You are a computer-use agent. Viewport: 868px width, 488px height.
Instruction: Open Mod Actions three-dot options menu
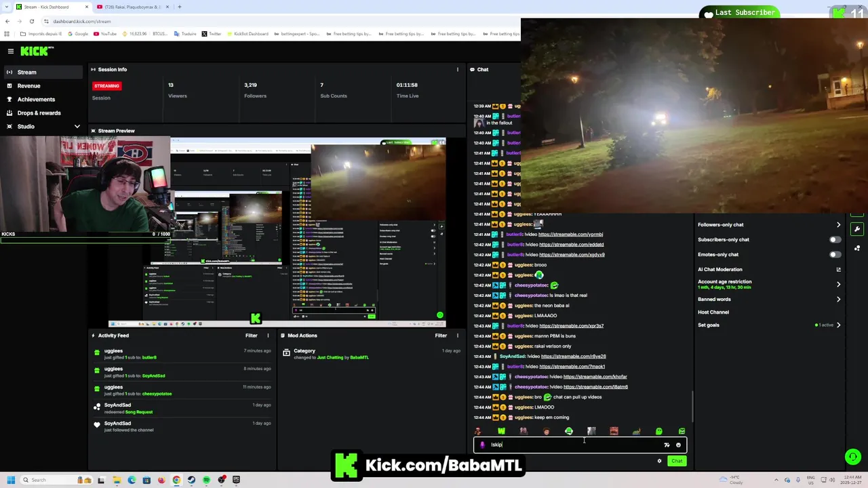[x=457, y=335]
